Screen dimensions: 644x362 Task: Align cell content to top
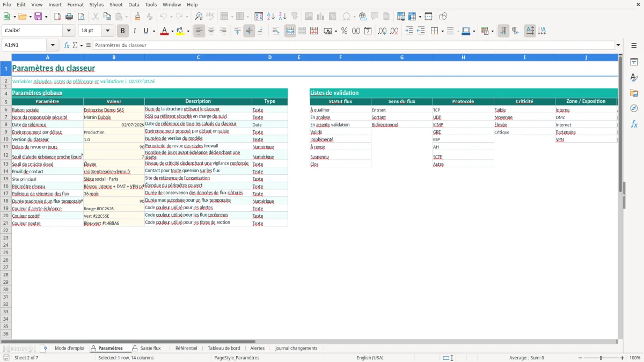pos(238,31)
